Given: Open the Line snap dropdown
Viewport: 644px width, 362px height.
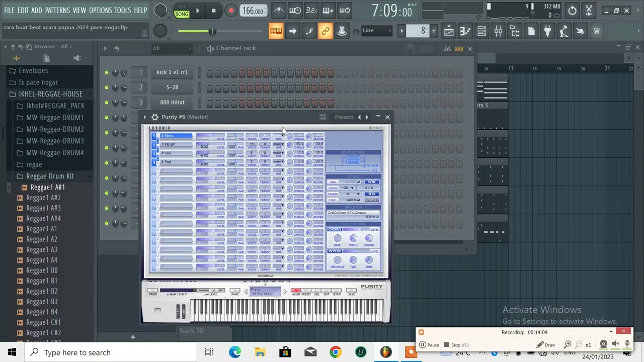Looking at the screenshot, I should [x=375, y=31].
